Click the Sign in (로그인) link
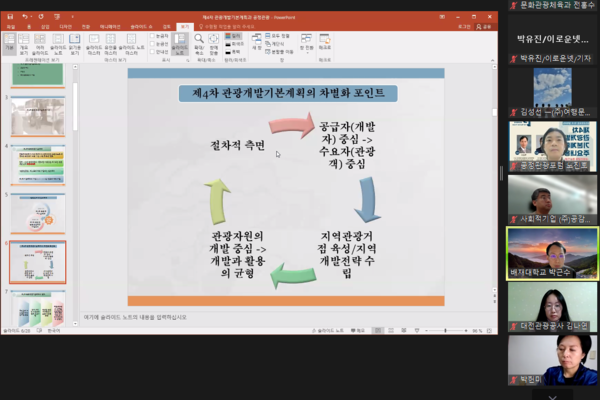 tap(464, 27)
